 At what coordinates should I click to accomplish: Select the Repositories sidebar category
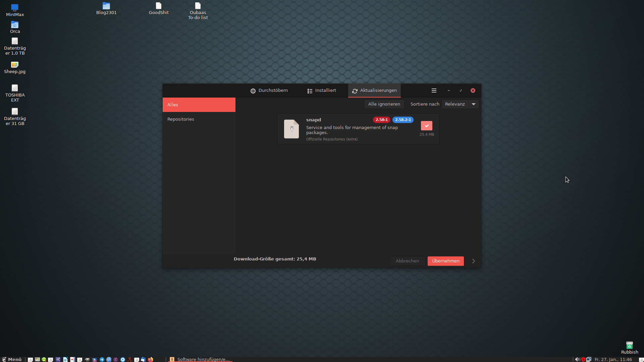(x=199, y=119)
